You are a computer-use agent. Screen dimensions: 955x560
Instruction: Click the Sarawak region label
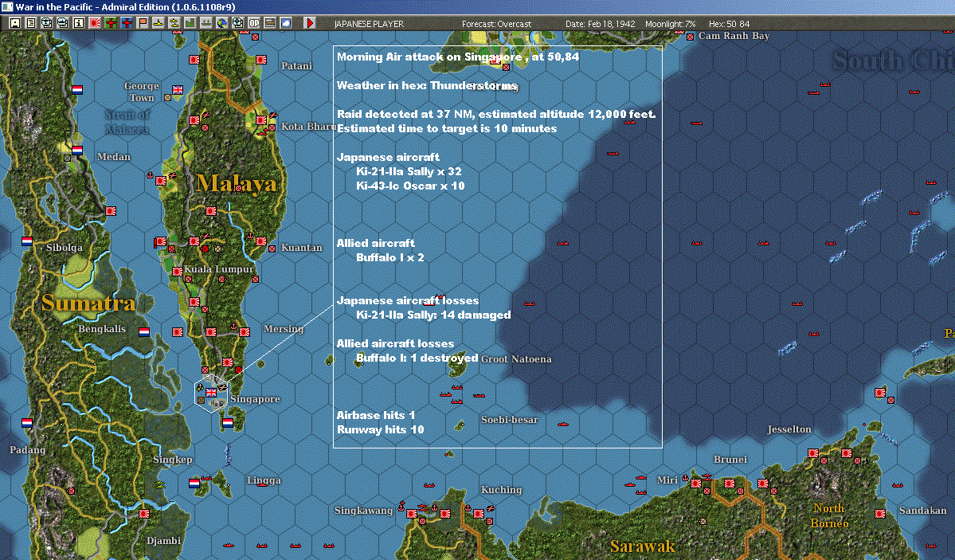643,546
